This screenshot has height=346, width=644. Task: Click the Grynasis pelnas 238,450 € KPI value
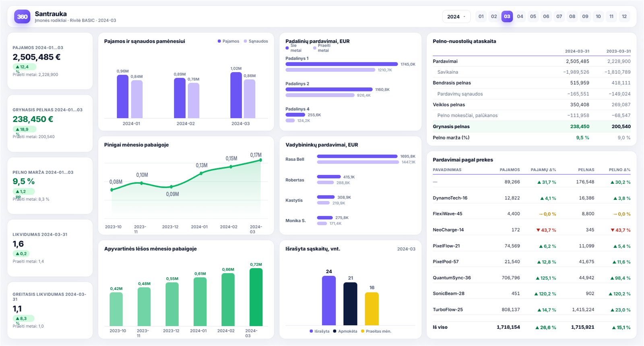point(33,119)
